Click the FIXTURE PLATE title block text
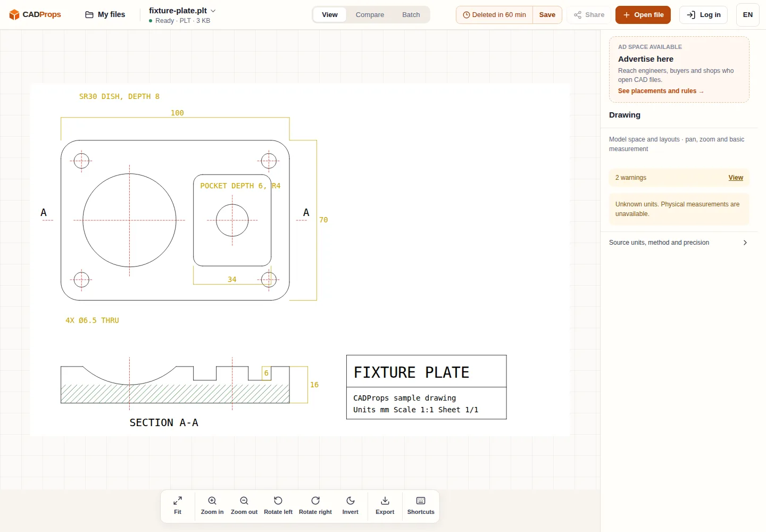The width and height of the screenshot is (766, 532). coord(411,372)
